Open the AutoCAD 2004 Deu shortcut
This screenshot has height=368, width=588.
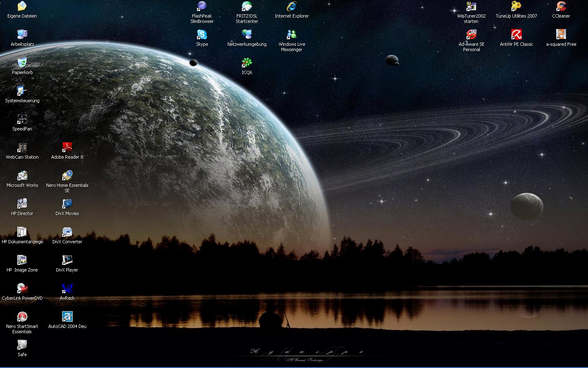(x=67, y=316)
